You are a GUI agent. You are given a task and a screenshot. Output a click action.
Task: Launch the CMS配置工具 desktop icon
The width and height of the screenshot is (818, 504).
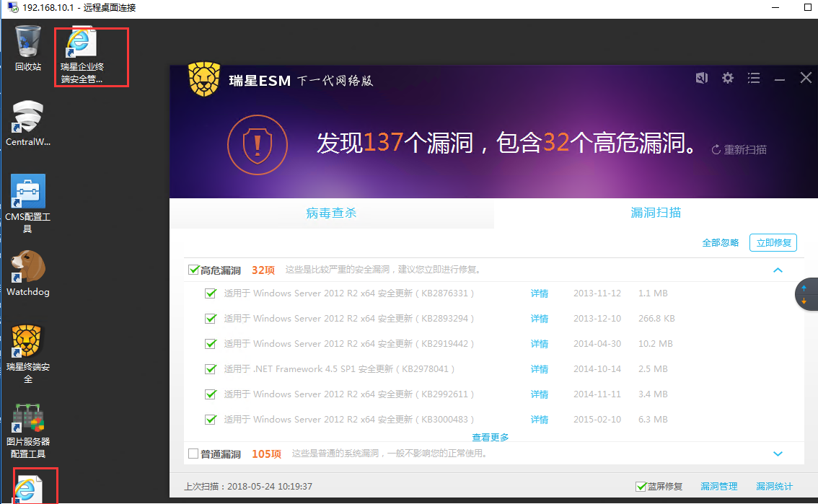point(27,203)
